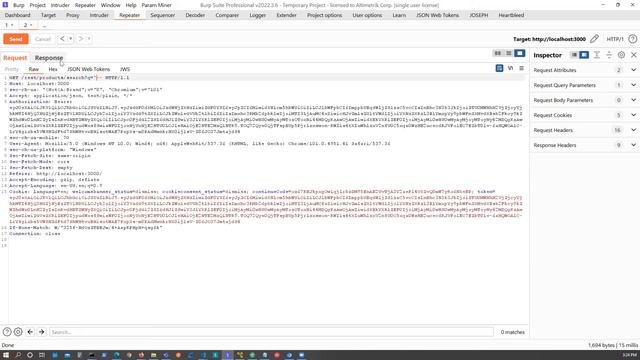The height and width of the screenshot is (360, 640).
Task: Open the Project menu
Action: click(x=37, y=5)
